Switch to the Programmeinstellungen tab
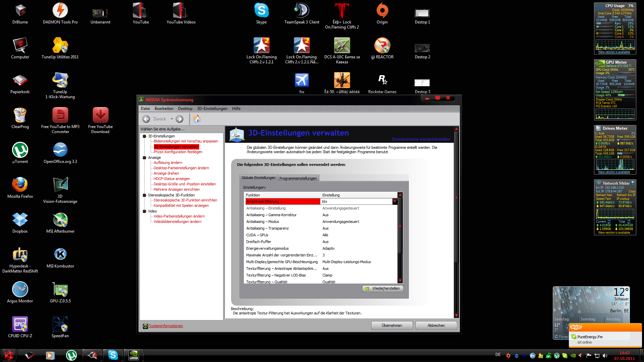 pos(298,178)
